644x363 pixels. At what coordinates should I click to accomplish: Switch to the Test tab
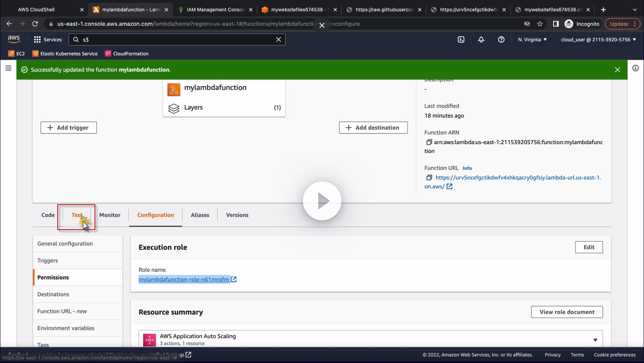pyautogui.click(x=77, y=215)
